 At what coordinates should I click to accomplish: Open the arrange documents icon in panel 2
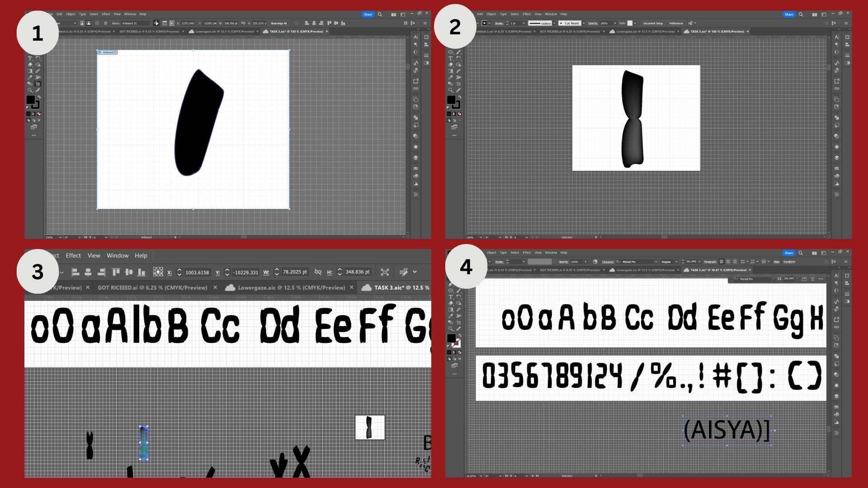(x=815, y=14)
